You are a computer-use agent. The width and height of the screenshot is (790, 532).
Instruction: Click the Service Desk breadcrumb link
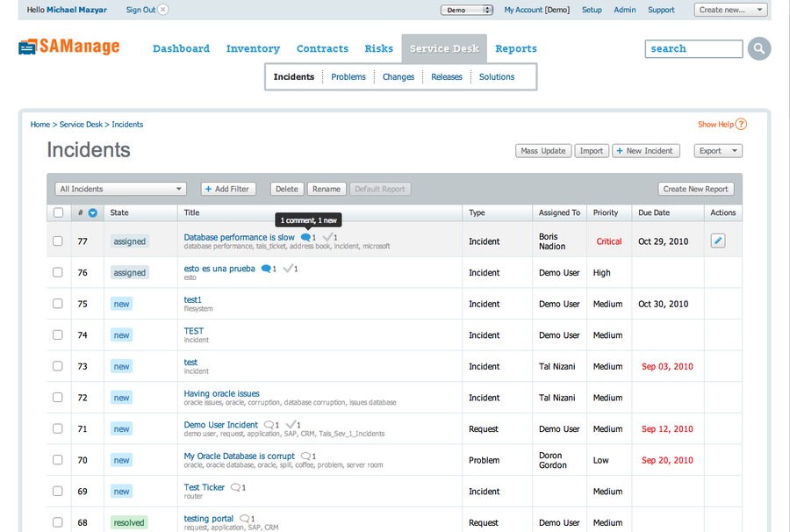click(x=81, y=125)
